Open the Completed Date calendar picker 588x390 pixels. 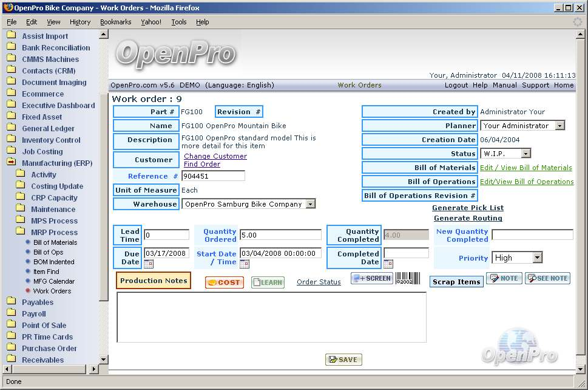[388, 264]
